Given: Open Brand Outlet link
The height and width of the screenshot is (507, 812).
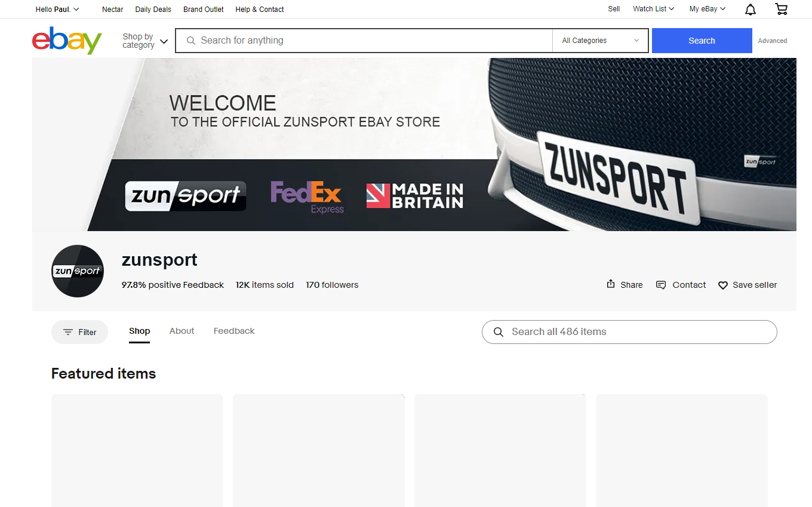Looking at the screenshot, I should click(x=204, y=10).
